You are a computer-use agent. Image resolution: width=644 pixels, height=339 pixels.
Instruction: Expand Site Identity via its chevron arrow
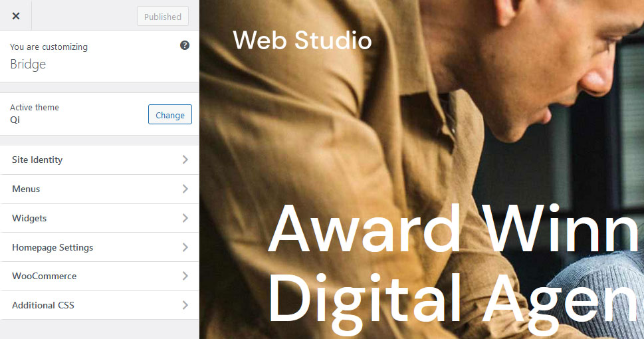[185, 160]
